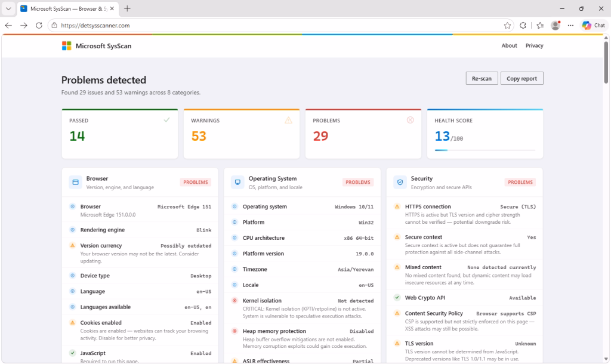Click the Passed count 14
611x364 pixels.
77,136
